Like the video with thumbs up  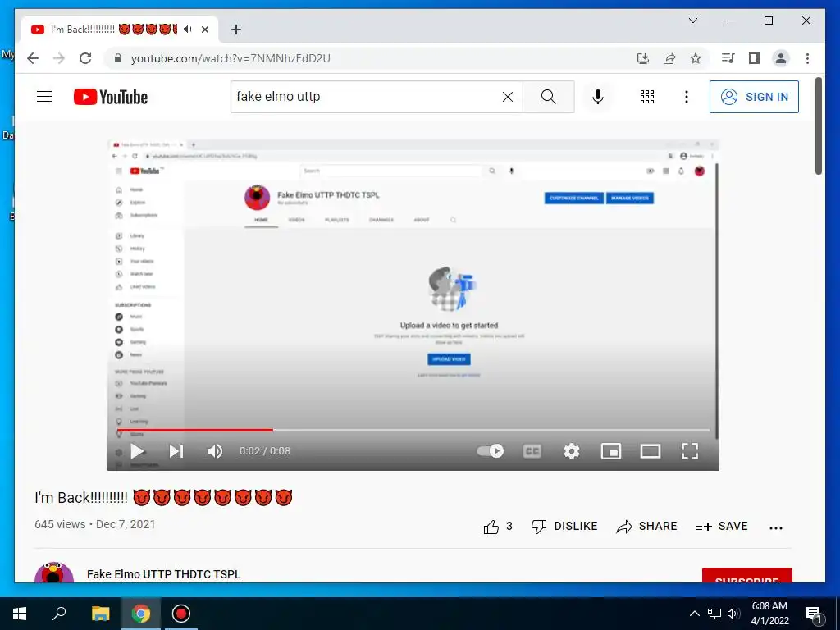click(x=491, y=527)
